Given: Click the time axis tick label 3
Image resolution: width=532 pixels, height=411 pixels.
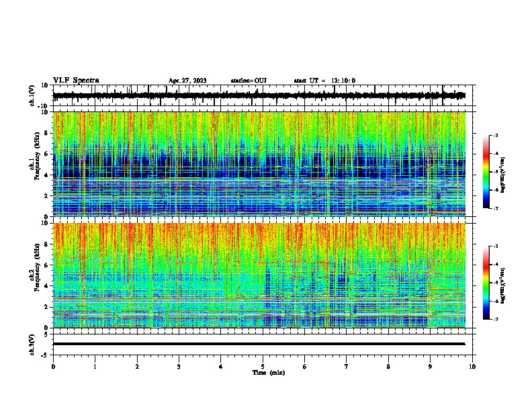Looking at the screenshot, I should coord(179,367).
